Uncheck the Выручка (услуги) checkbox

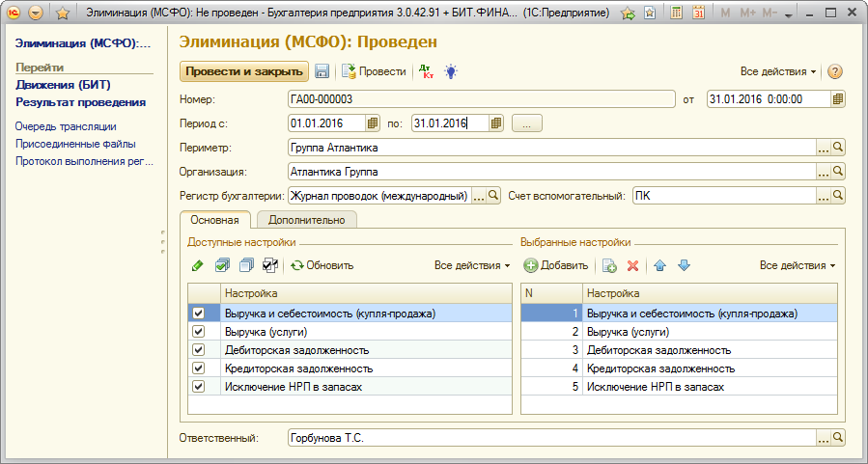(199, 332)
